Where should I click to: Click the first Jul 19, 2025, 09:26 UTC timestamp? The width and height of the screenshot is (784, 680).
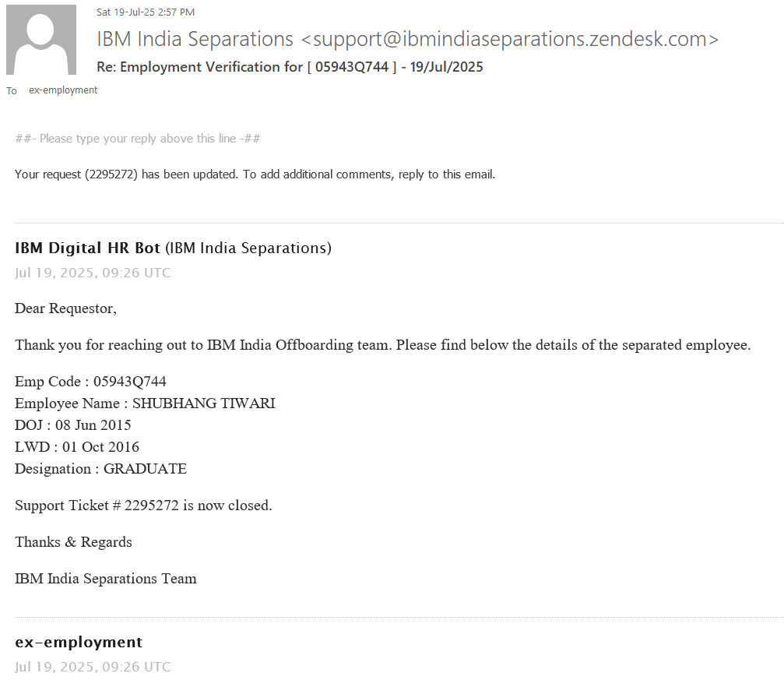click(x=93, y=273)
